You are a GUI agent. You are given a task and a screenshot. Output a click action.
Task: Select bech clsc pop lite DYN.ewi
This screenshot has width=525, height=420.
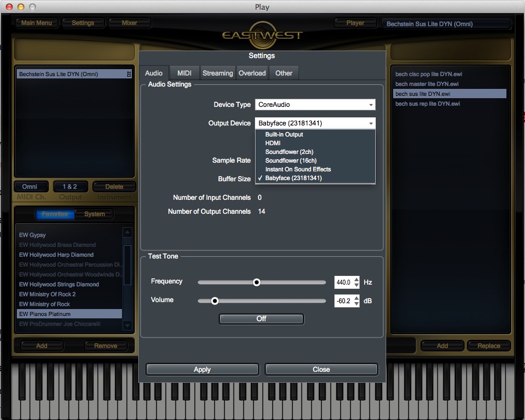(x=450, y=74)
